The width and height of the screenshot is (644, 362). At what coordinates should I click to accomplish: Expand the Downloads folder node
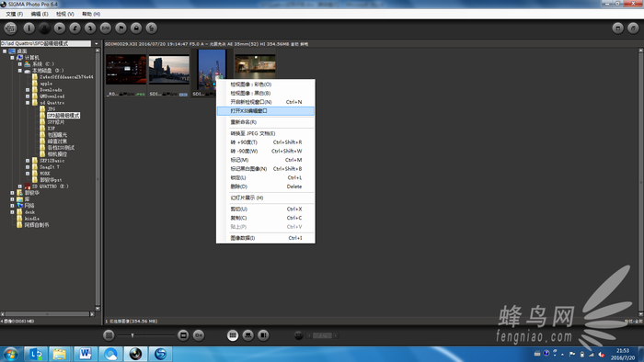coord(28,90)
